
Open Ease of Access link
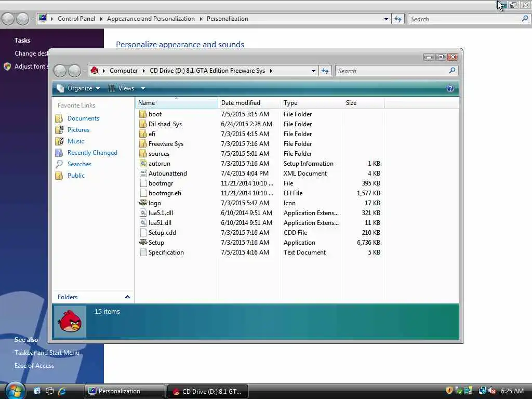click(x=34, y=365)
